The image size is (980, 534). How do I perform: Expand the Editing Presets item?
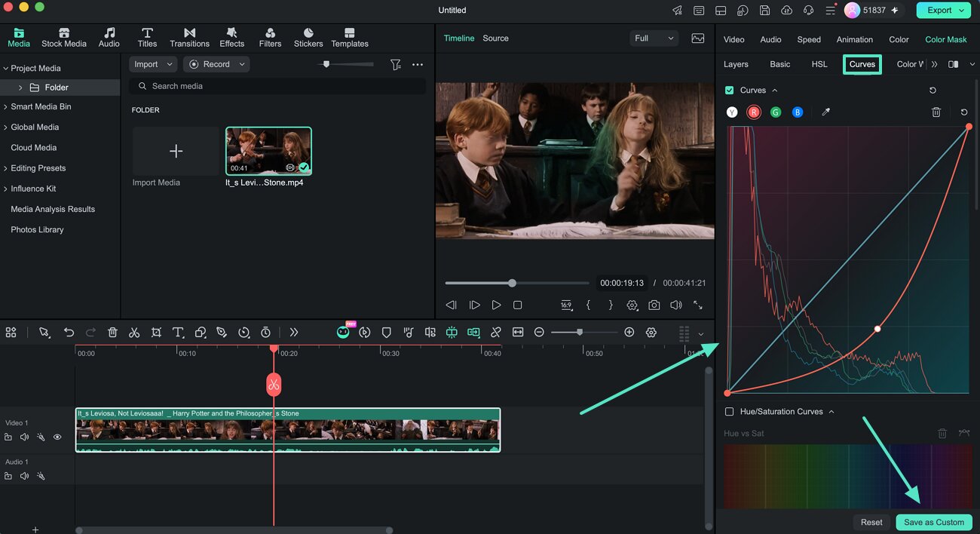coord(6,168)
